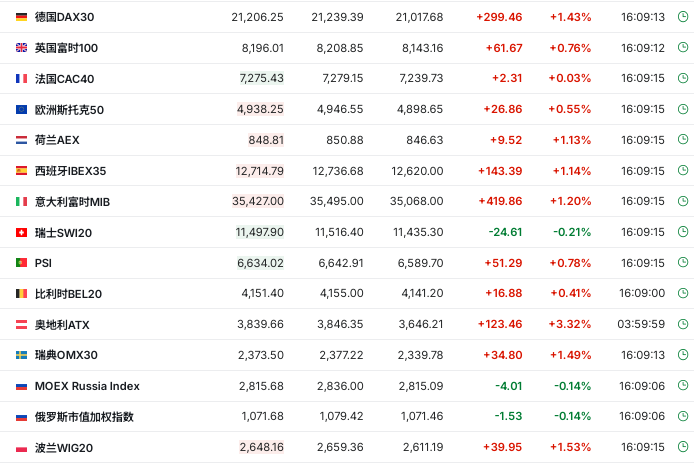This screenshot has width=699, height=464.
Task: Click the percent change +3.32%
Action: pos(570,324)
